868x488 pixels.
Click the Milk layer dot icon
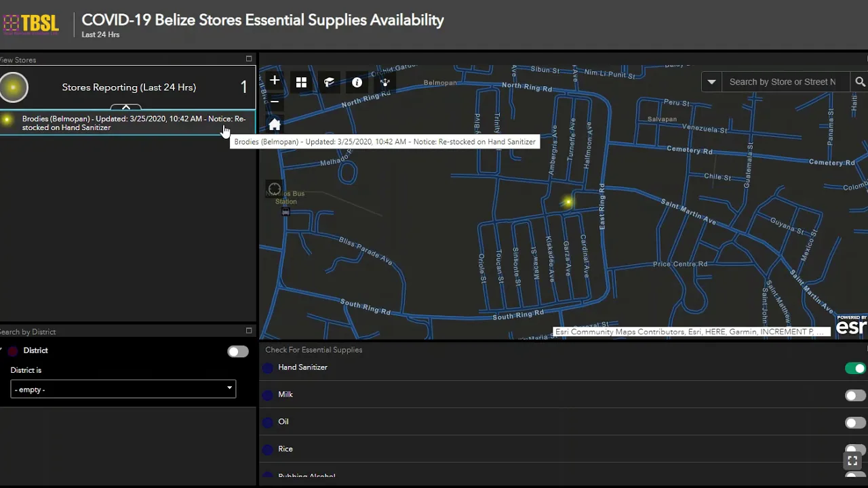268,395
